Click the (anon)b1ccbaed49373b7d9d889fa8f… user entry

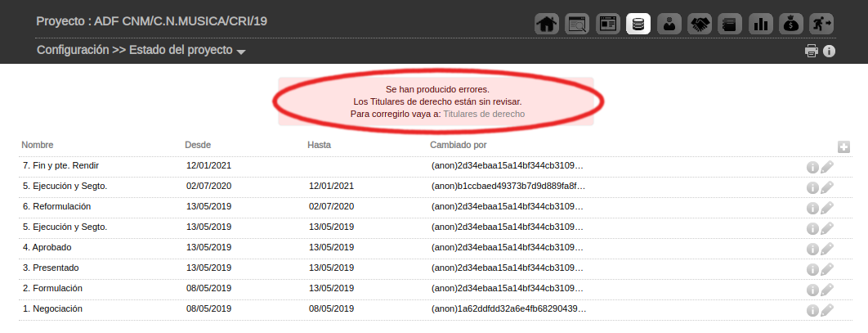pos(508,187)
